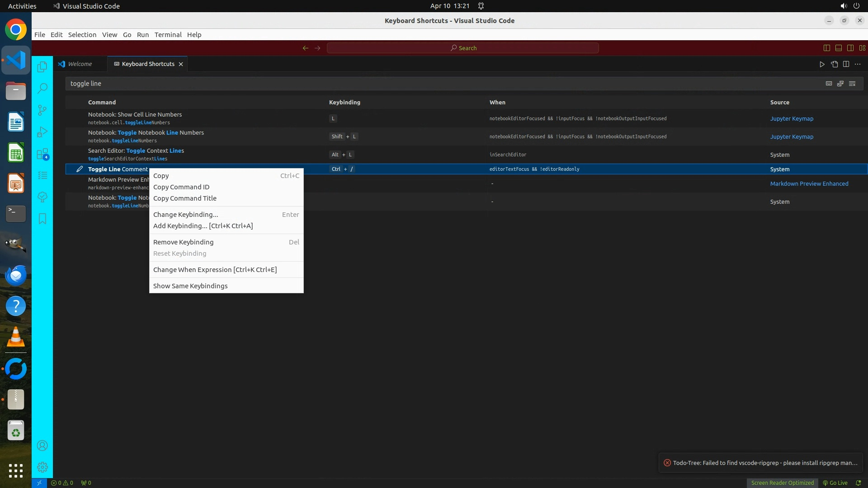The image size is (868, 488).
Task: Open the Customize Layout control
Action: (862, 48)
